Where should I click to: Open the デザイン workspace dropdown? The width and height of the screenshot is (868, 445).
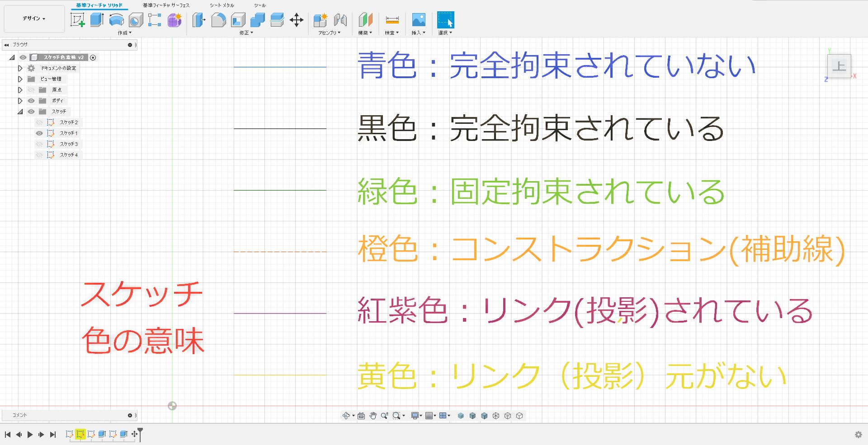(x=34, y=19)
